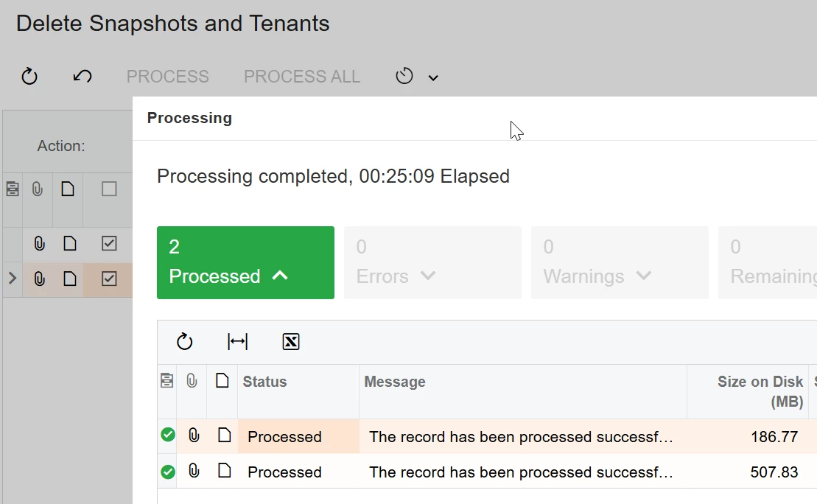Click the refresh icon in main toolbar
Screen dimensions: 817x504
click(29, 76)
